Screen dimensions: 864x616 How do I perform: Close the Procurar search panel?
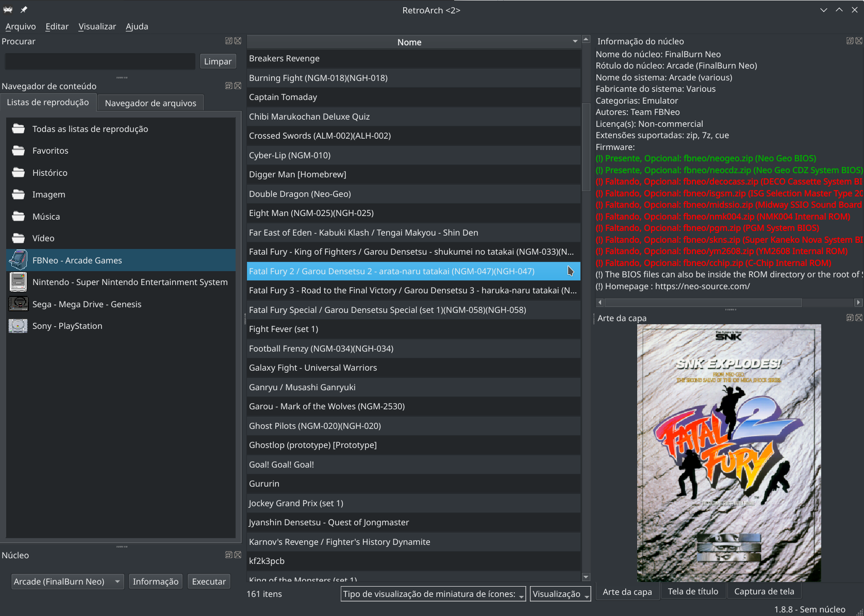[238, 41]
